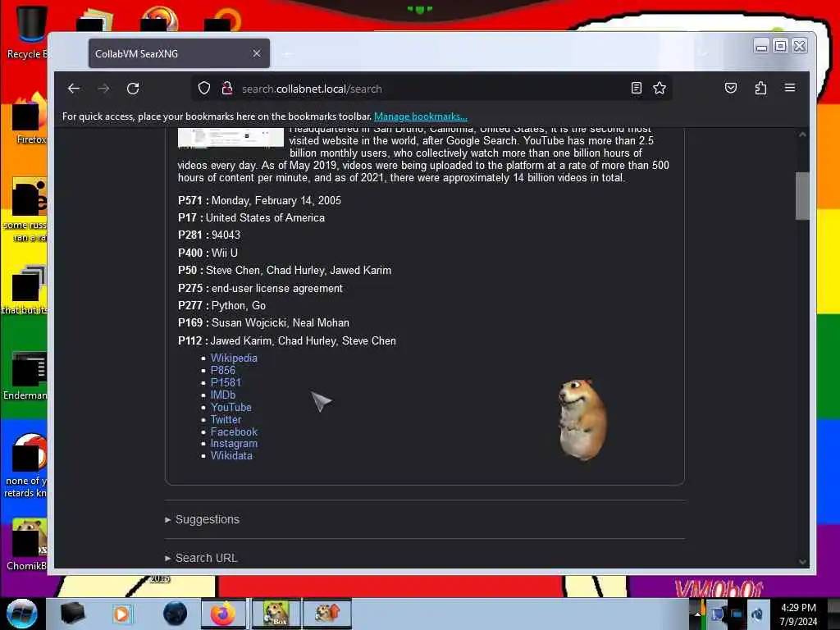Image resolution: width=840 pixels, height=630 pixels.
Task: Open the Twitter link
Action: click(x=226, y=419)
